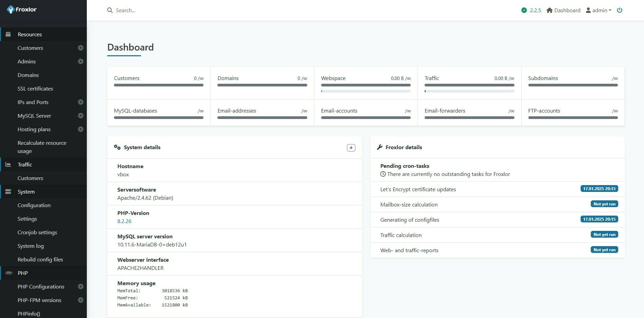Open the Domains menu item
This screenshot has height=318, width=644.
[28, 75]
